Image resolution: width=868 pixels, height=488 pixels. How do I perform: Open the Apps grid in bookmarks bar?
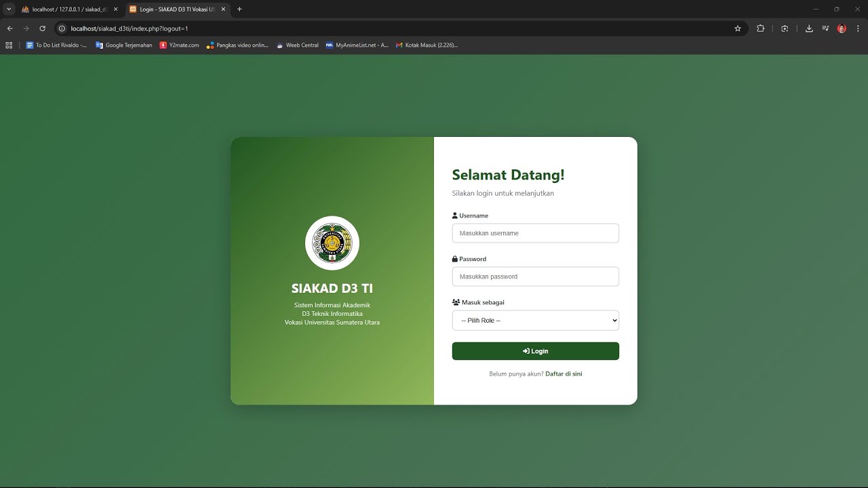[9, 45]
